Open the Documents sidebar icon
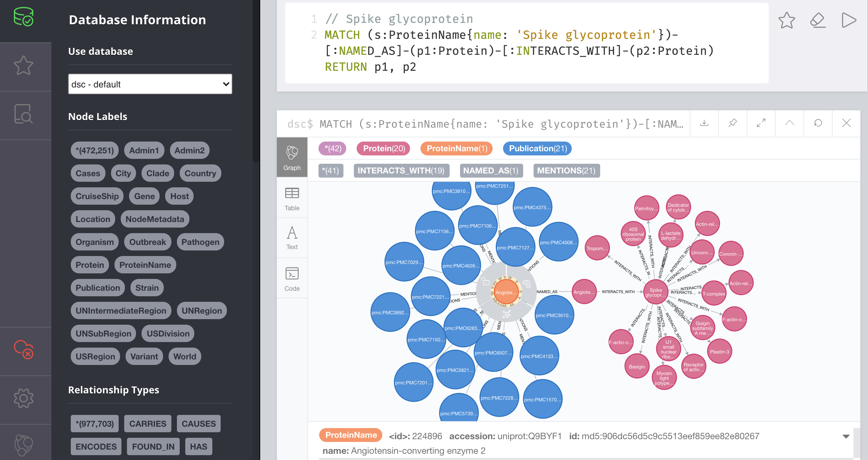868x460 pixels. point(24,114)
